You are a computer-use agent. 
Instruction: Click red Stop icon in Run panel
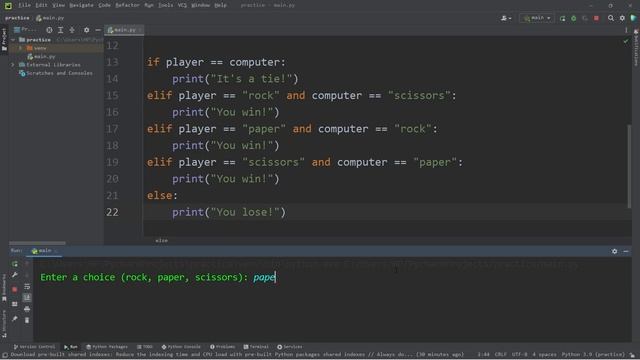tap(15, 289)
